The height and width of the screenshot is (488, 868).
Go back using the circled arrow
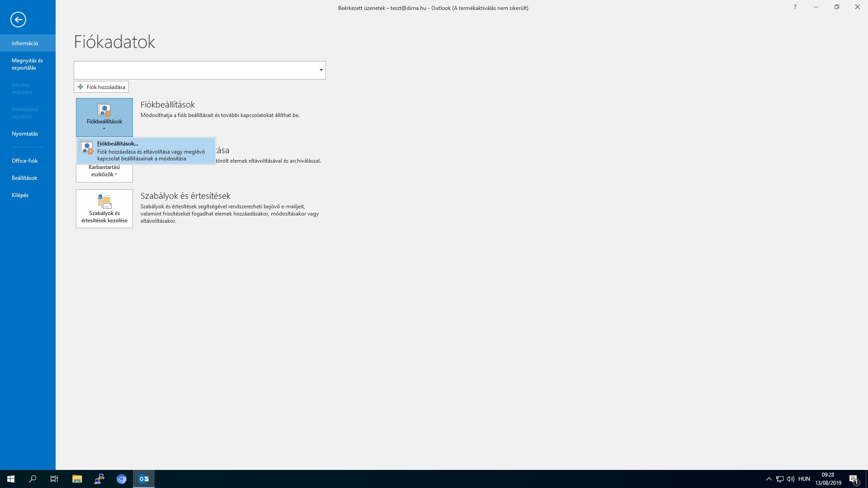tap(18, 19)
